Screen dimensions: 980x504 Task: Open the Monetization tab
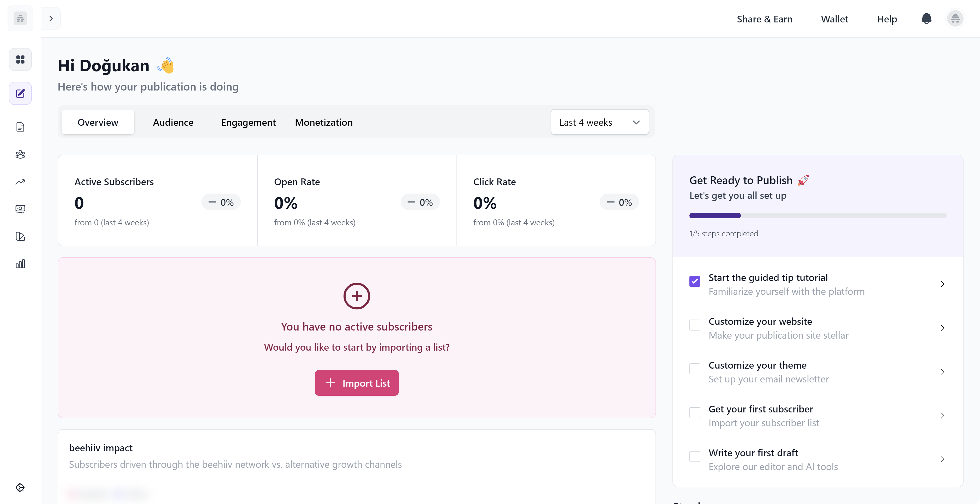324,122
